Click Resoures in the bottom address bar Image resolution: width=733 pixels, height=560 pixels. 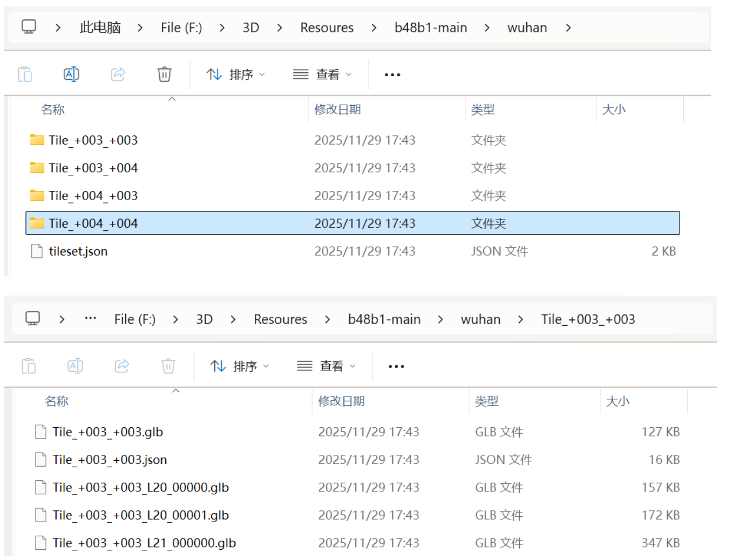(281, 319)
